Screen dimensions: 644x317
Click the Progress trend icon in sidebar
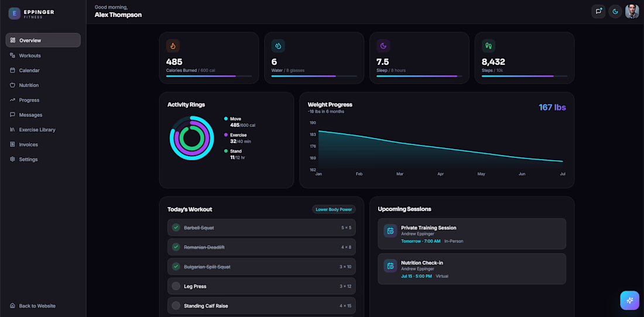tap(13, 99)
